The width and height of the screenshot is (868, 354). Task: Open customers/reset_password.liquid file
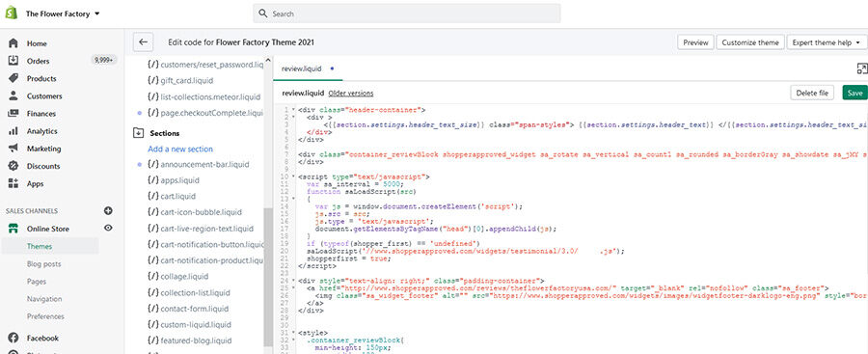point(206,65)
